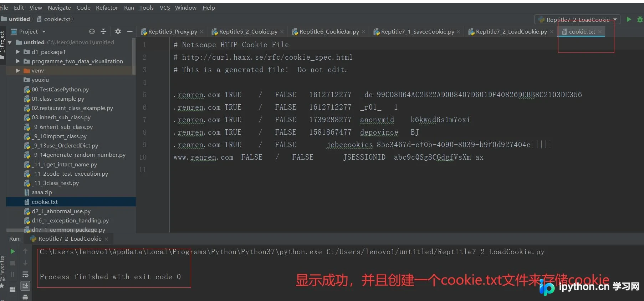This screenshot has width=644, height=301.
Task: Open the Edit menu
Action: pos(19,7)
